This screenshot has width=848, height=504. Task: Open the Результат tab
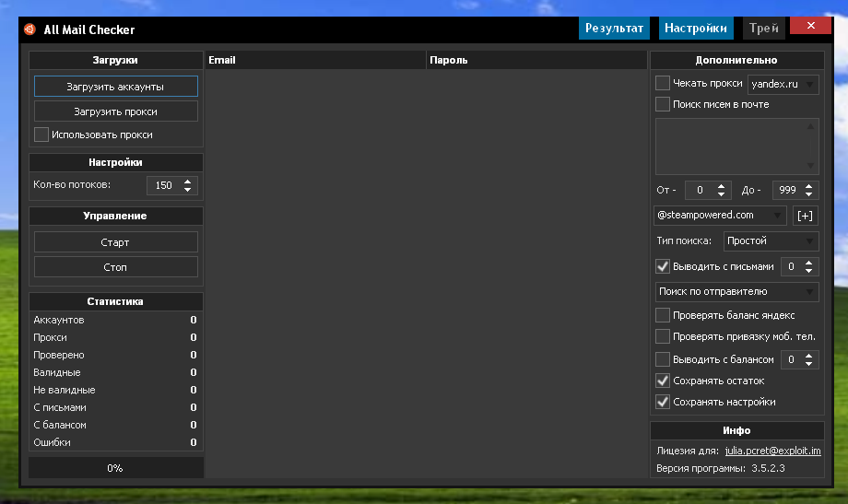click(614, 29)
